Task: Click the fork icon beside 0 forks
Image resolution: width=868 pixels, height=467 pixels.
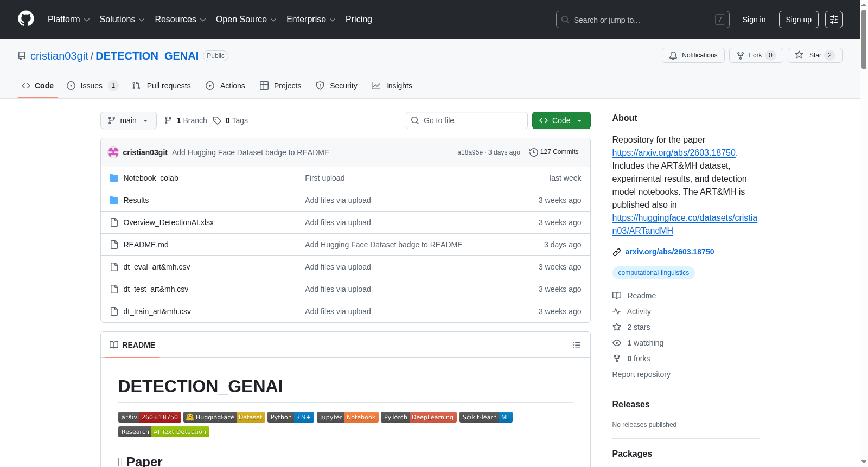Action: tap(617, 359)
